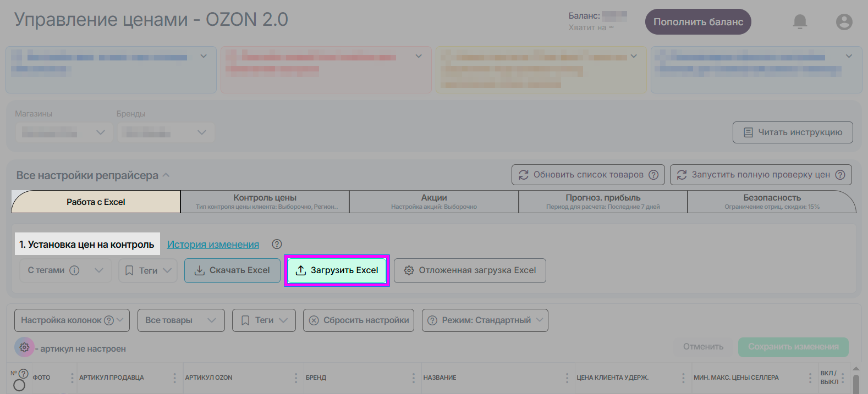Image resolution: width=868 pixels, height=394 pixels.
Task: Click gear icon near артикул не настроен
Action: click(24, 347)
